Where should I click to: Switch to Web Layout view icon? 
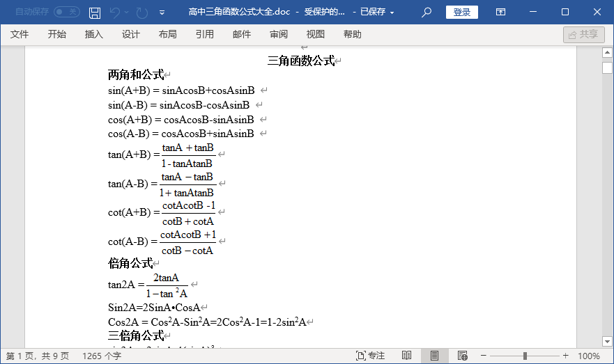[462, 356]
